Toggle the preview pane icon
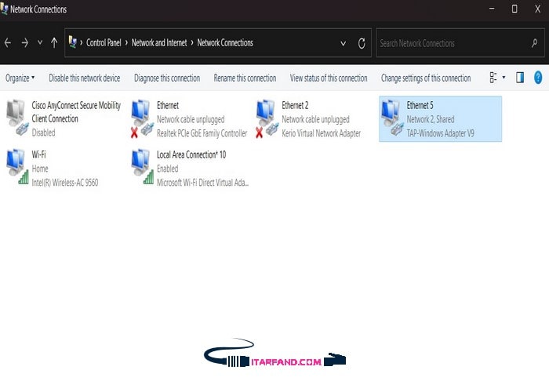Image resolution: width=549 pixels, height=392 pixels. click(x=519, y=78)
